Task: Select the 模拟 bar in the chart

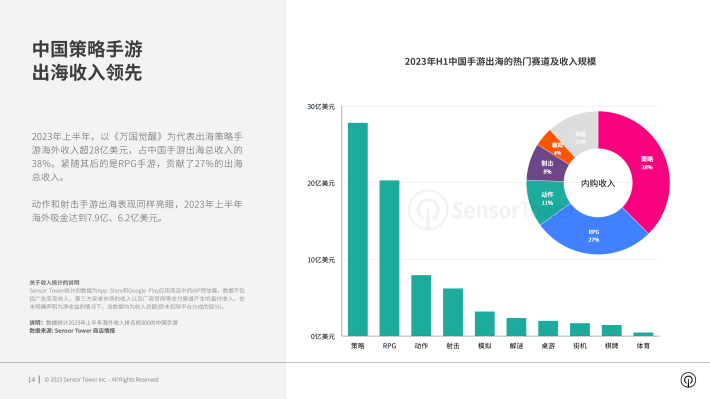Action: point(485,324)
